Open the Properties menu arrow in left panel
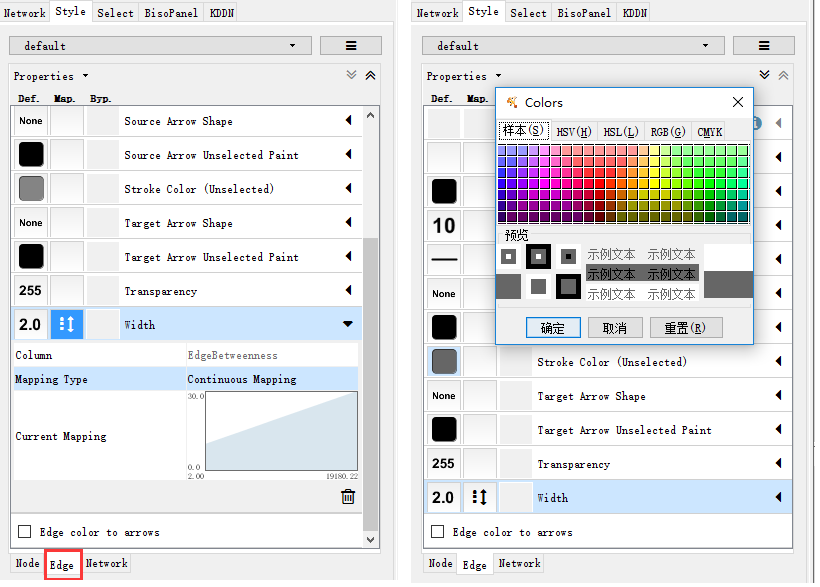This screenshot has width=820, height=587. [85, 76]
